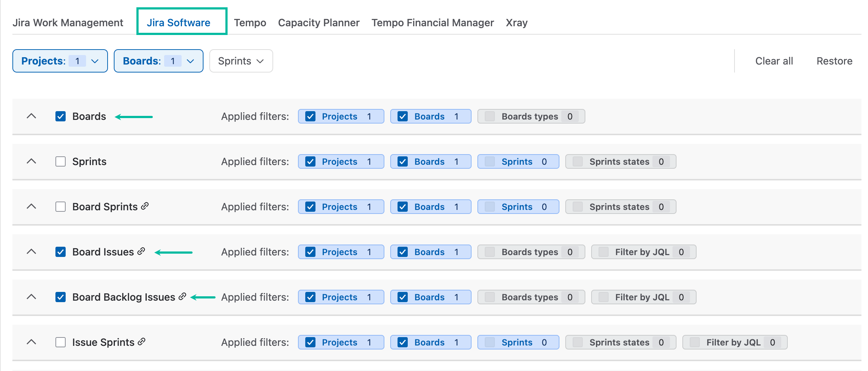This screenshot has width=868, height=371.
Task: Collapse the Sprints row chevron
Action: 32,161
